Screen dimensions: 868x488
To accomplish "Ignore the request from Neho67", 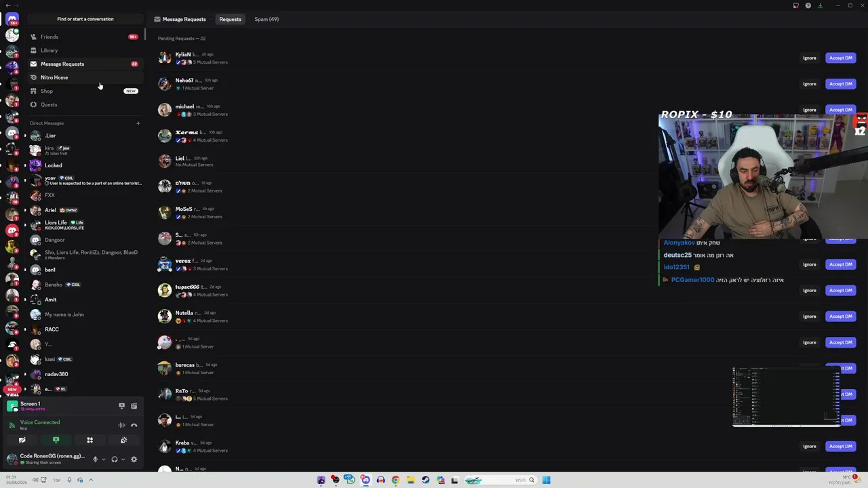I will 809,84.
